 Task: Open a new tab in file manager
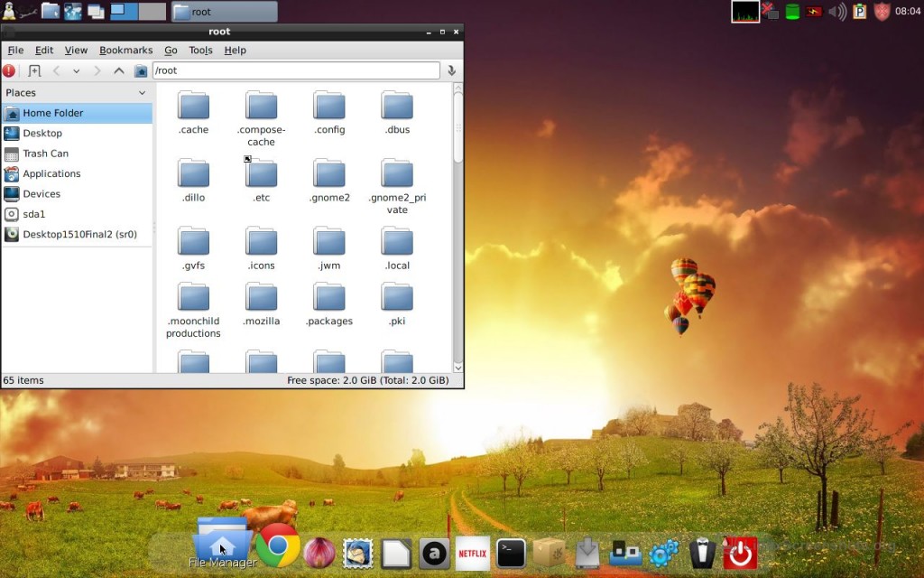[x=34, y=70]
